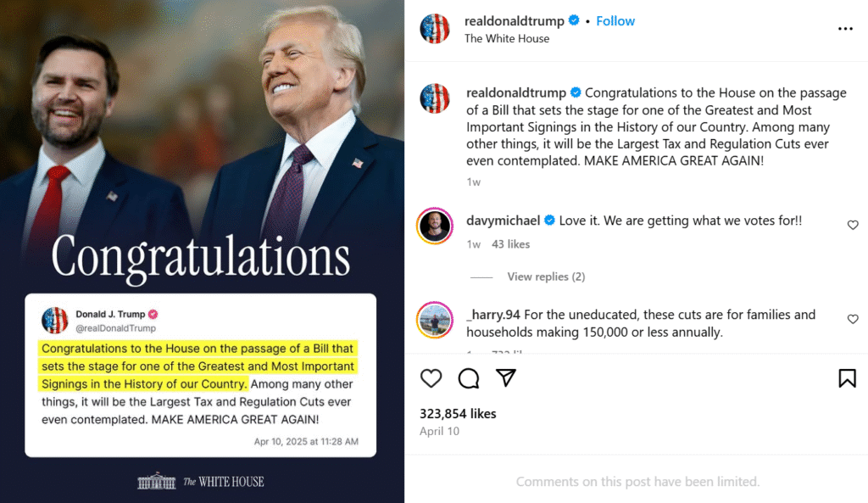Screen dimensions: 868x503
Task: Open the comments via the speech bubble icon
Action: pyautogui.click(x=469, y=378)
